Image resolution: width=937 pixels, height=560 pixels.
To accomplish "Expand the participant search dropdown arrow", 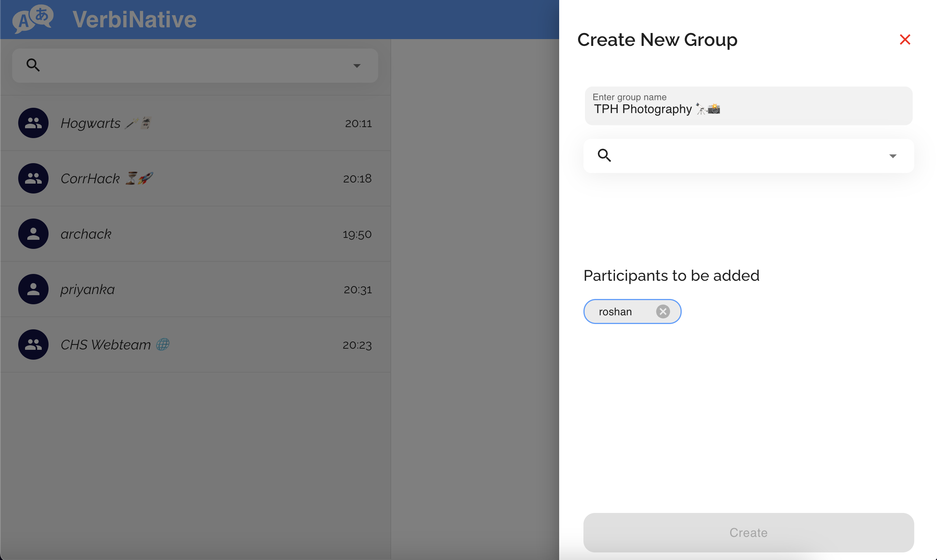I will tap(893, 156).
